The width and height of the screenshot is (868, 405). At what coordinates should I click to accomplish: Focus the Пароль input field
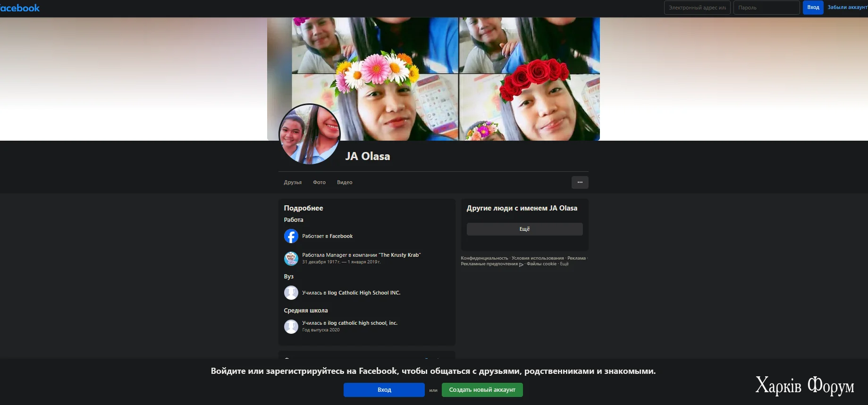[x=767, y=8]
